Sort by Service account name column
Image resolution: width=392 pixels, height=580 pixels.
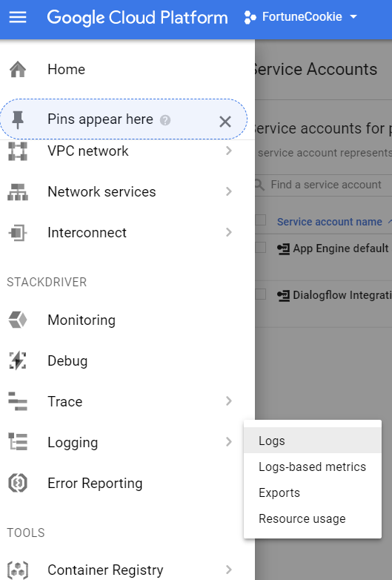pyautogui.click(x=330, y=222)
